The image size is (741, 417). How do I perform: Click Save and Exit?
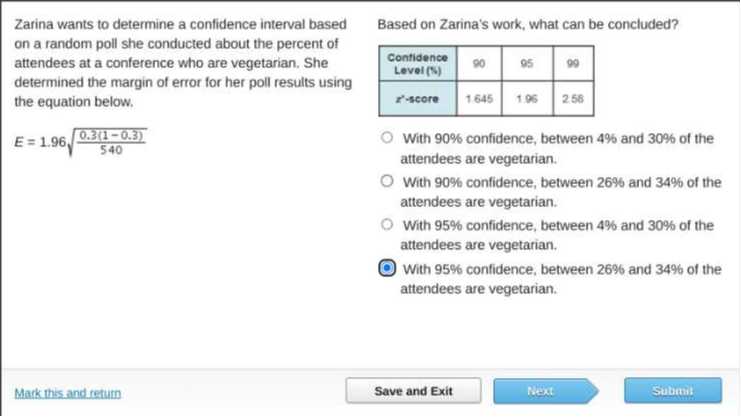(x=414, y=391)
